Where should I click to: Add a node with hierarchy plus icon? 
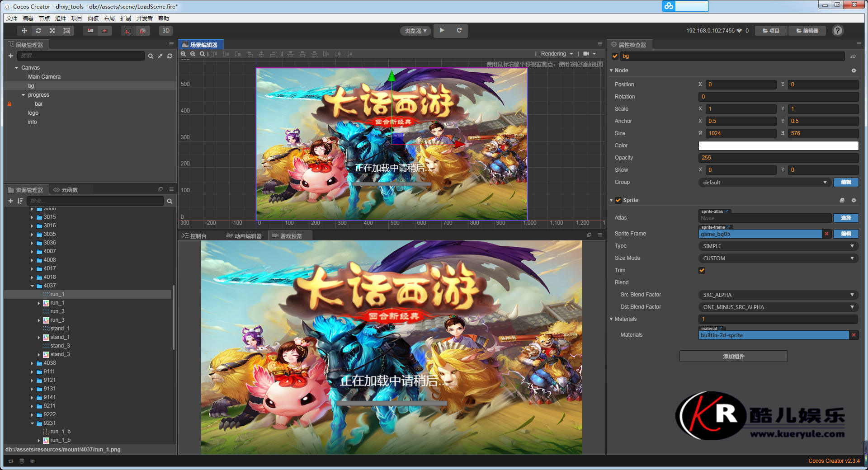point(10,56)
